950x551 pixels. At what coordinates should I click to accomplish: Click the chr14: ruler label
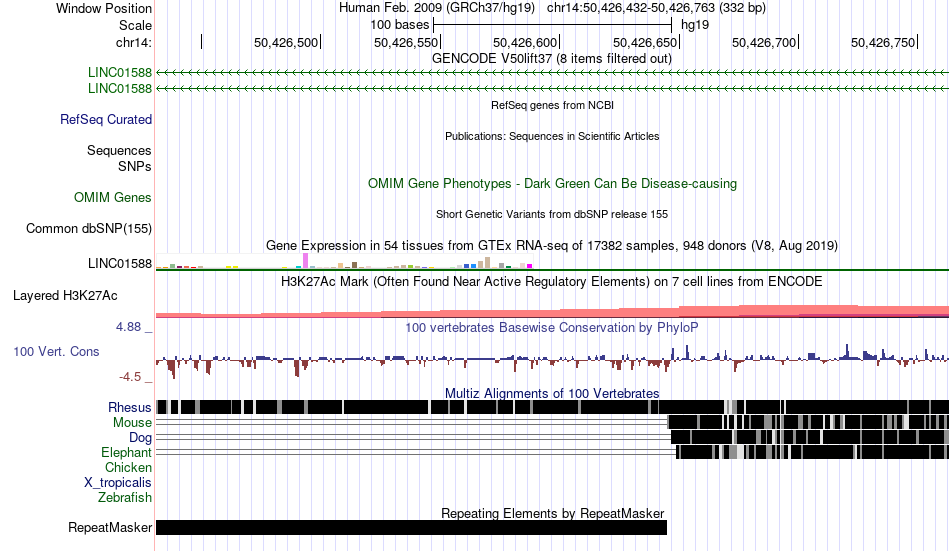coord(133,42)
